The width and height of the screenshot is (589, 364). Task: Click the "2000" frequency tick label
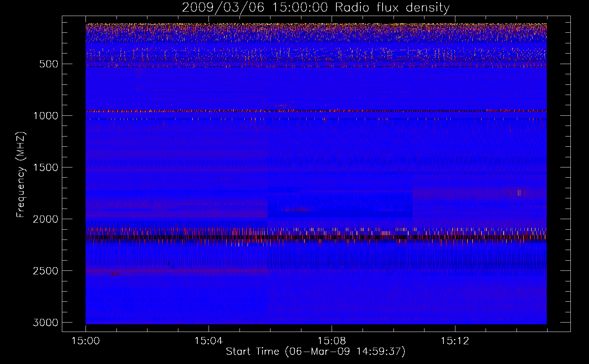(x=46, y=219)
